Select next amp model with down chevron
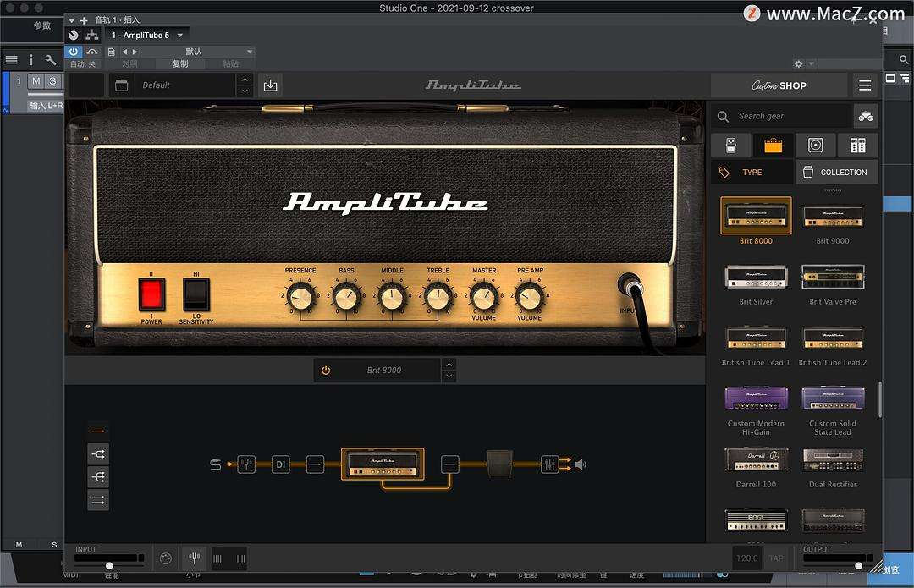Image resolution: width=914 pixels, height=588 pixels. (449, 376)
